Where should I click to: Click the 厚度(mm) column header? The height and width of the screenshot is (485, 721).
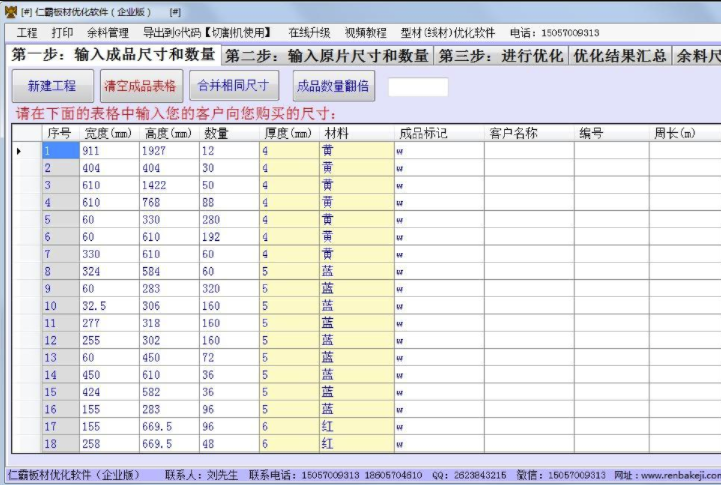tap(289, 133)
